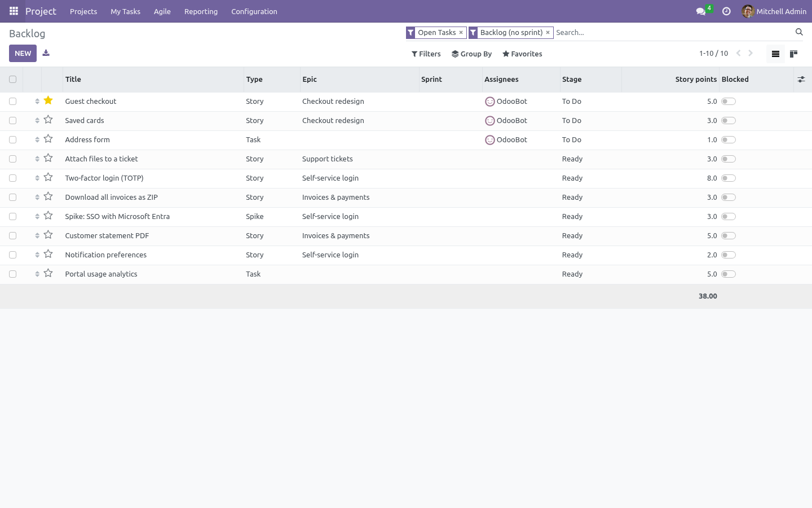
Task: Toggle Blocked for Notification preferences
Action: [x=729, y=255]
